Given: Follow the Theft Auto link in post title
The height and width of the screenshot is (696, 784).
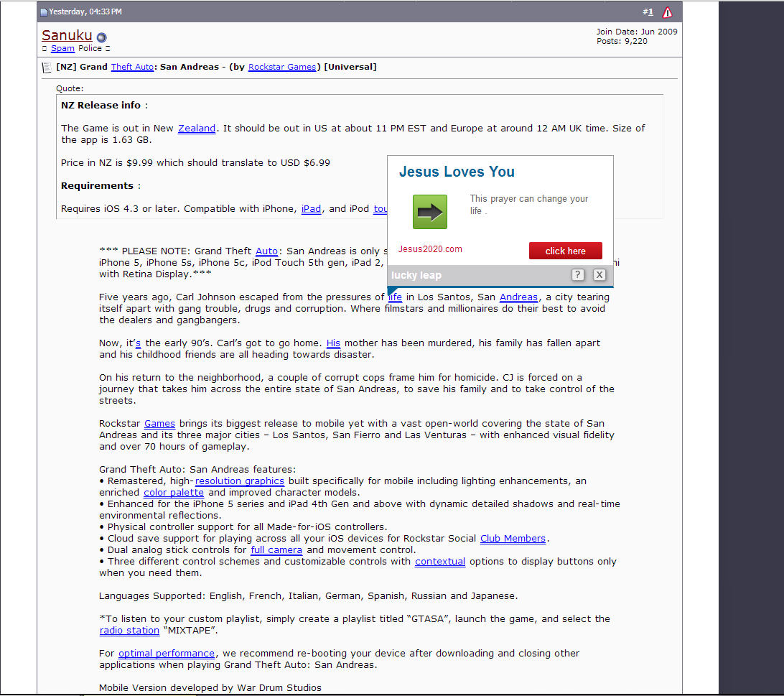Looking at the screenshot, I should 133,67.
